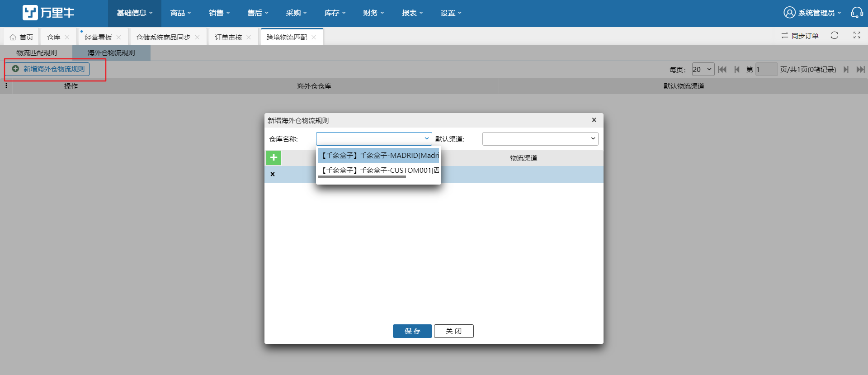This screenshot has width=868, height=375.
Task: Choose 千象盒子-MADRID warehouse option
Action: point(379,156)
